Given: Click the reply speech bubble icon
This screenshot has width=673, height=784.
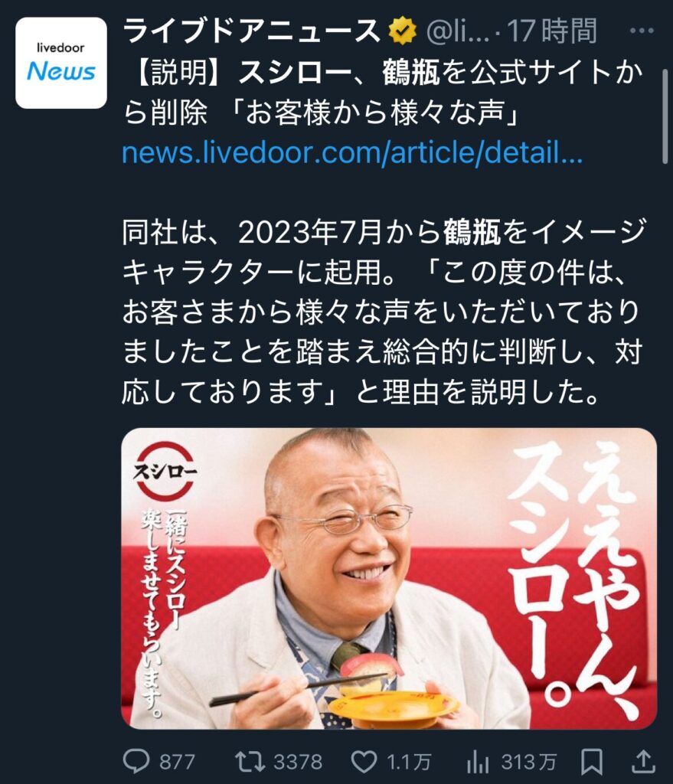Looking at the screenshot, I should coord(136,762).
